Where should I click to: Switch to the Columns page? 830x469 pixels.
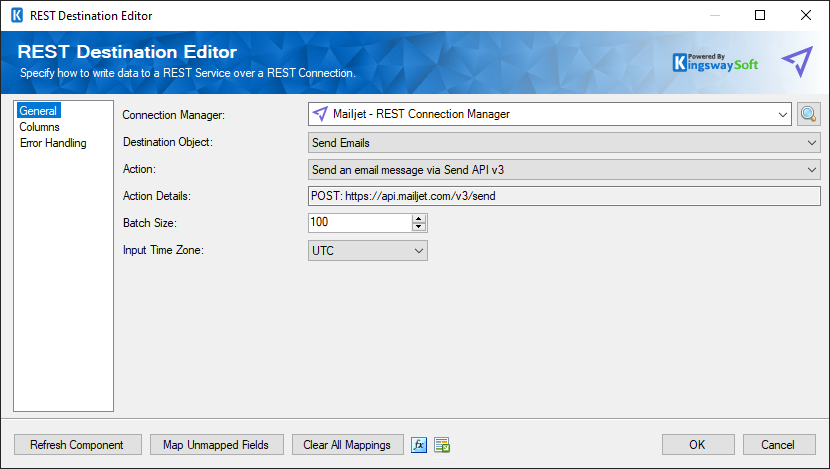[x=39, y=127]
